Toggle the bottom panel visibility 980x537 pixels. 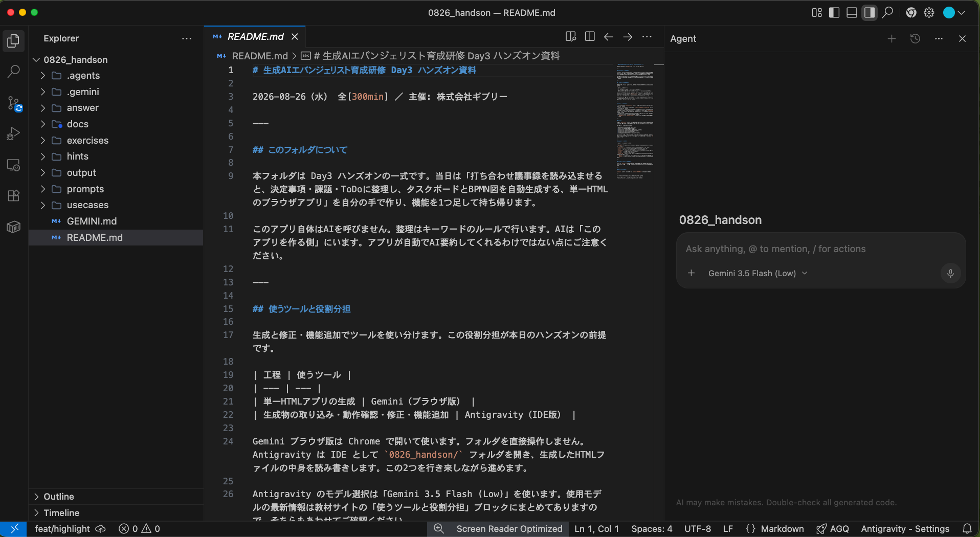point(852,12)
